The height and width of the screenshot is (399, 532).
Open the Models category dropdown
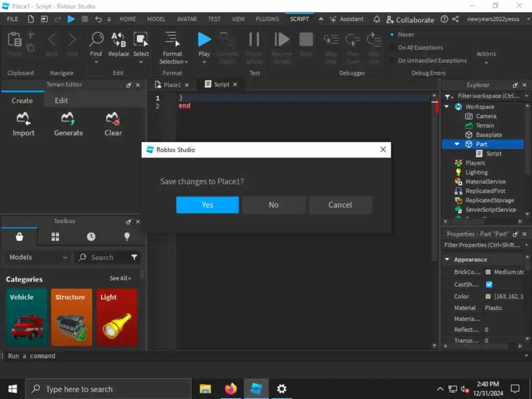click(x=37, y=257)
